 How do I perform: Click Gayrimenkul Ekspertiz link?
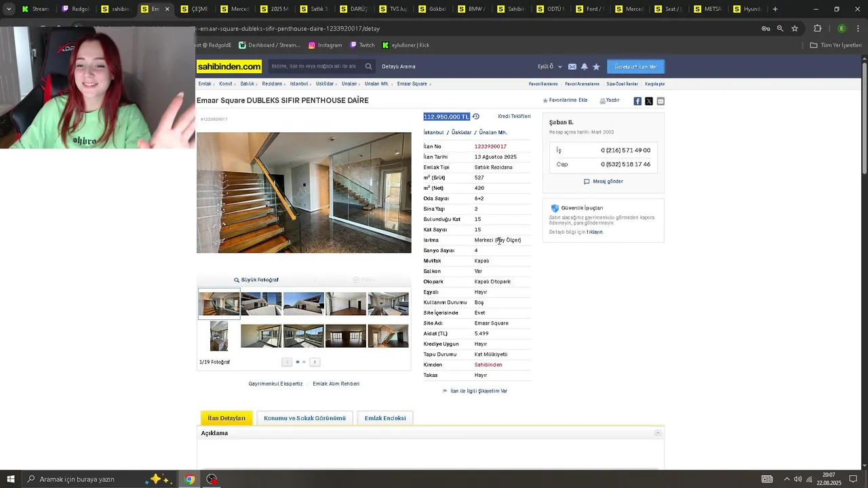(x=275, y=384)
